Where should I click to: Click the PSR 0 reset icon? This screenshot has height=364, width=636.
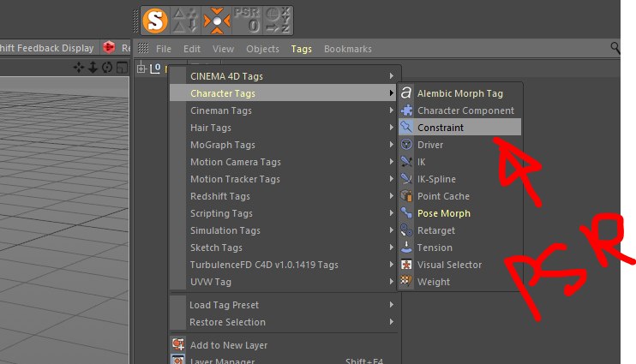pos(247,21)
